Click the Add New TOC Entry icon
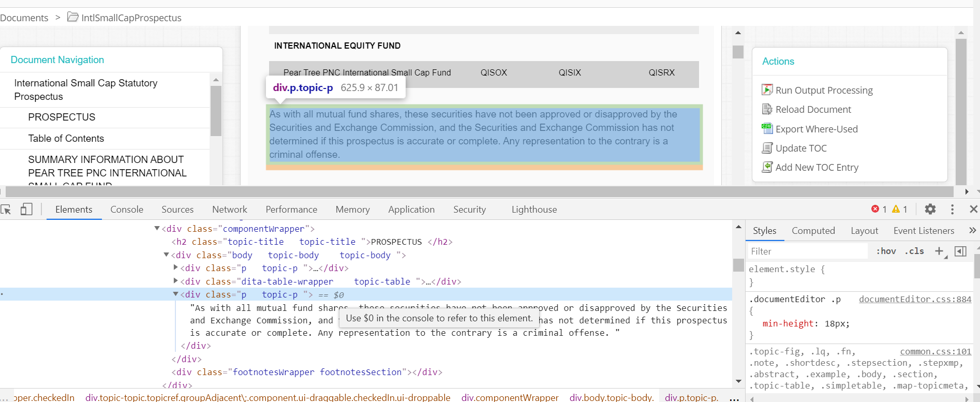The width and height of the screenshot is (980, 402). pyautogui.click(x=767, y=167)
